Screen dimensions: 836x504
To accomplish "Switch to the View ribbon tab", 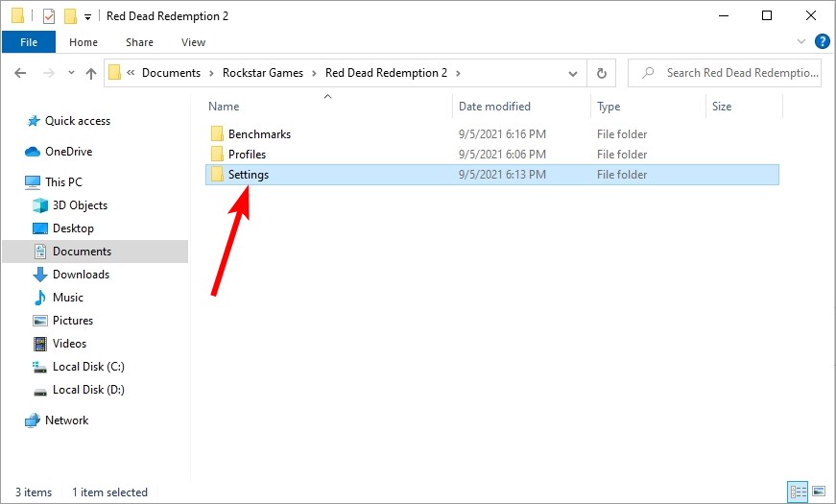I will (x=193, y=42).
